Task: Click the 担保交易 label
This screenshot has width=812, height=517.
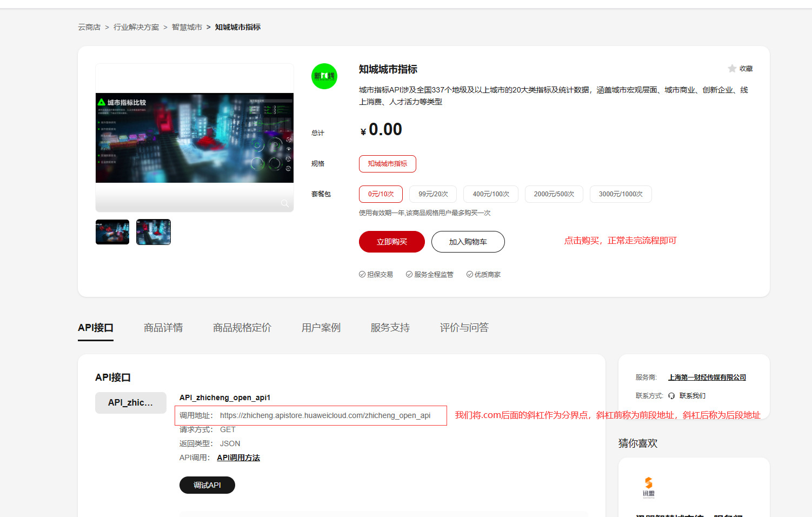Action: click(x=380, y=275)
